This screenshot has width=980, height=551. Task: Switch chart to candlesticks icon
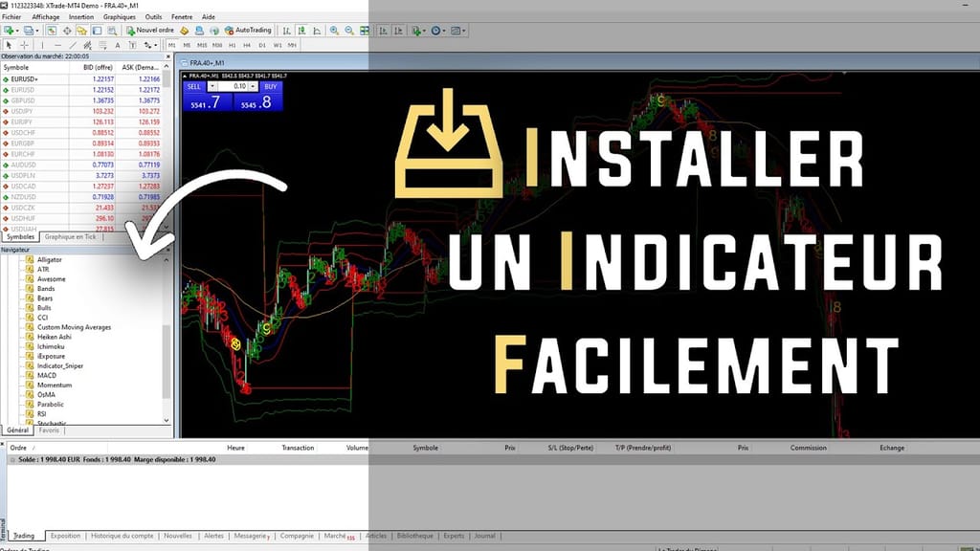click(x=301, y=30)
